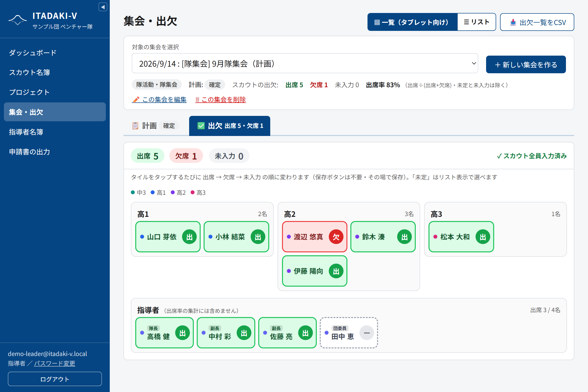Open プロジェクト in sidebar

point(55,92)
